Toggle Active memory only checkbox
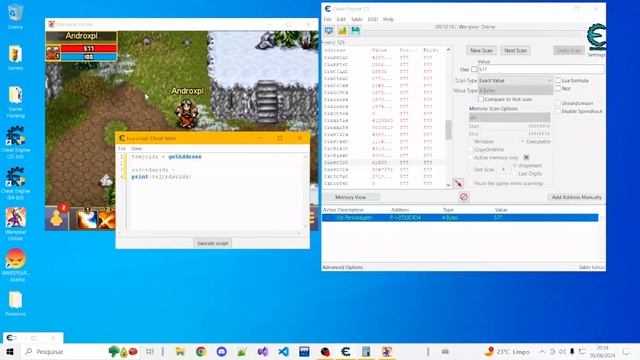The height and width of the screenshot is (360, 640). point(470,157)
